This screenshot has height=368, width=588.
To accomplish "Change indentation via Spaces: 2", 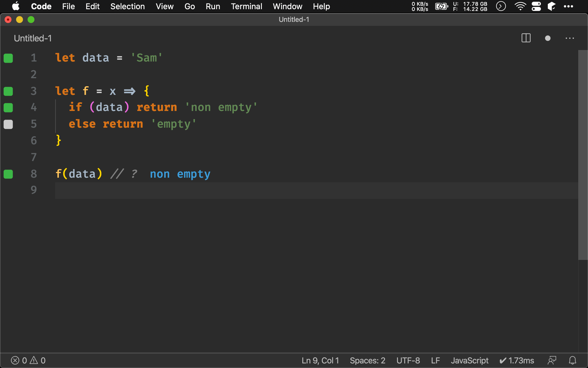I will pyautogui.click(x=367, y=361).
